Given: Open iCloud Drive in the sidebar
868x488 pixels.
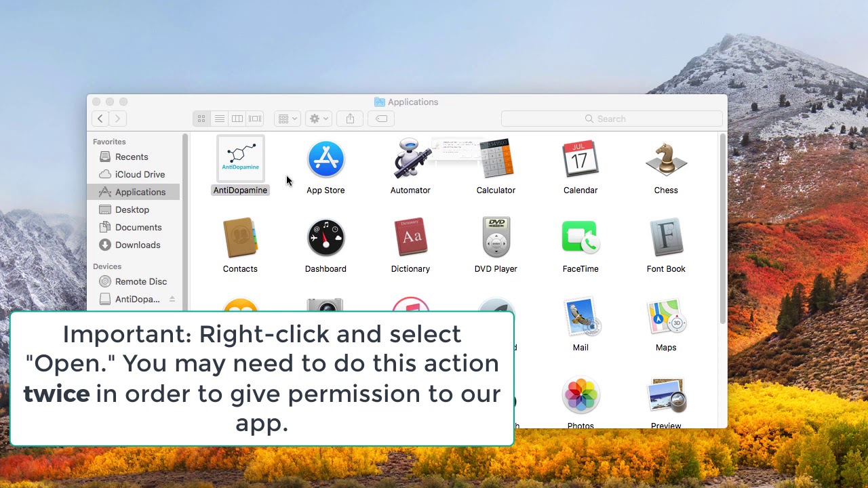Looking at the screenshot, I should pyautogui.click(x=134, y=174).
